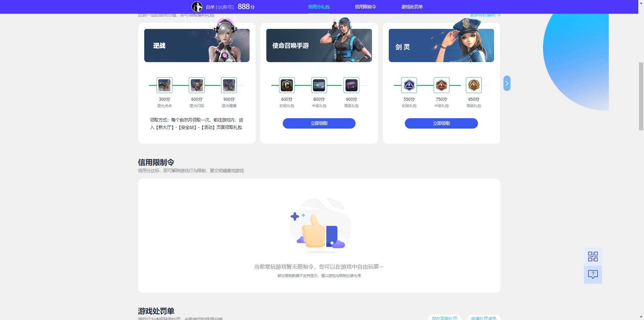Click the 游戏处罚单 section heading
The height and width of the screenshot is (320, 644).
click(156, 311)
